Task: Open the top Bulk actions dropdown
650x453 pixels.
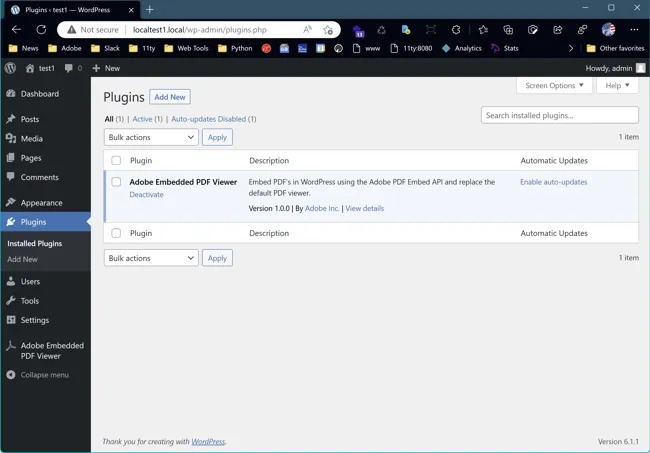Action: [150, 137]
